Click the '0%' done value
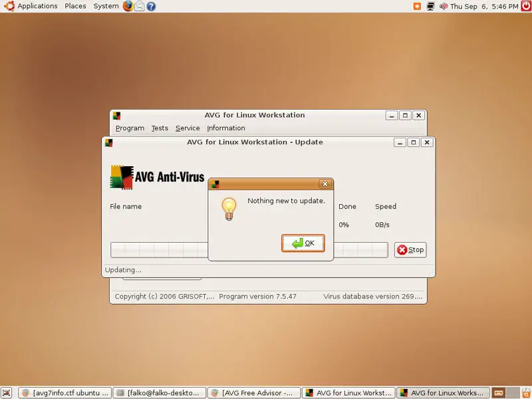Image resolution: width=532 pixels, height=399 pixels. 344,225
